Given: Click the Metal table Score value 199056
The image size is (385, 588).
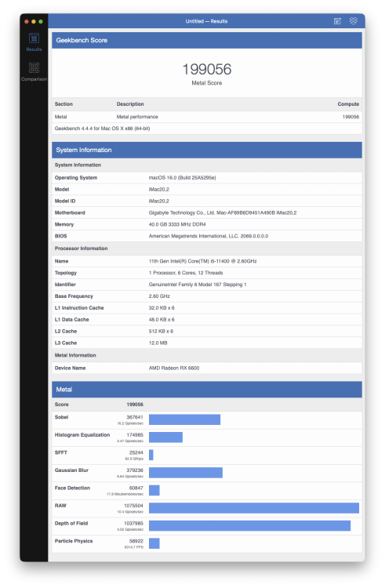Looking at the screenshot, I should (x=135, y=405).
